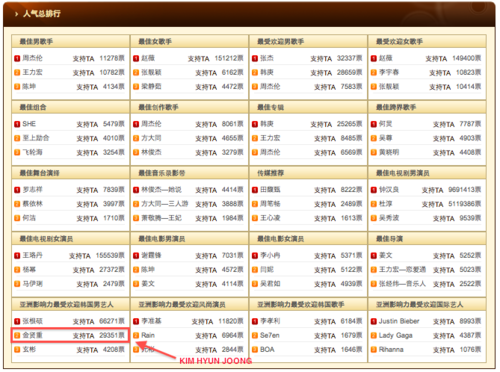
Task: Click 支持TA for 方大同 in 最佳创作歌手
Action: [x=206, y=138]
